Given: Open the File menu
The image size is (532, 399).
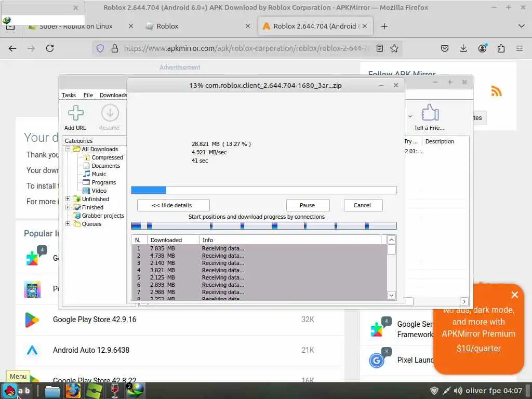Looking at the screenshot, I should click(88, 96).
